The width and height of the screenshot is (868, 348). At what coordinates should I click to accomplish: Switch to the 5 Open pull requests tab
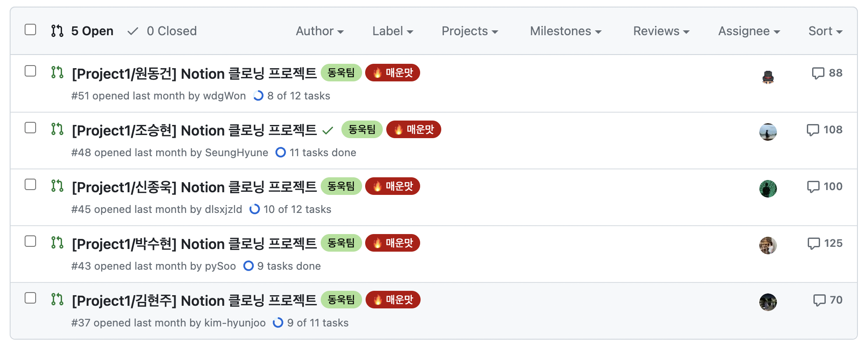coord(82,31)
